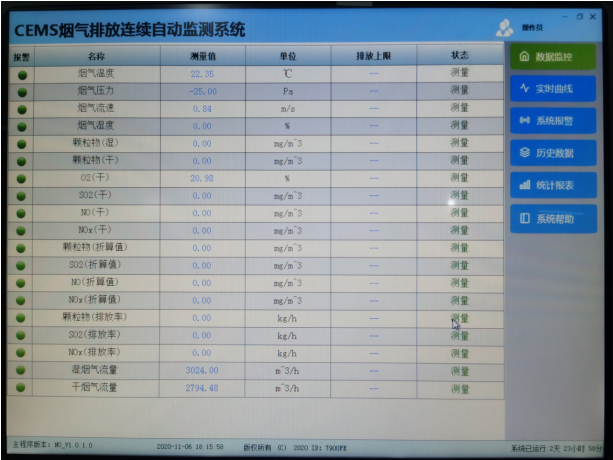The width and height of the screenshot is (613, 460).
Task: Click the m/s unit cell
Action: pyautogui.click(x=288, y=109)
